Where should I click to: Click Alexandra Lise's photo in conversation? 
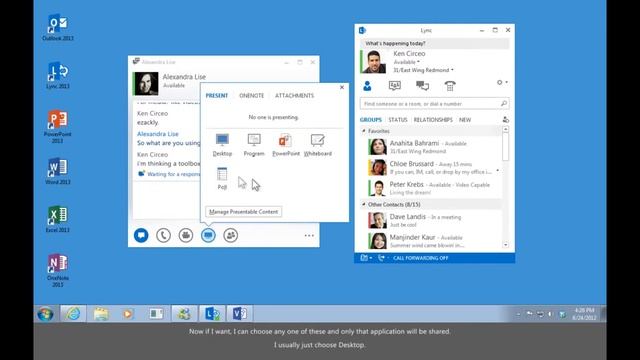[146, 83]
